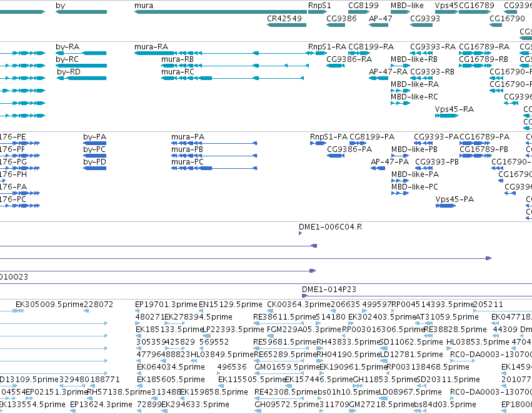The image size is (532, 414).
Task: Click the by-PA protein label
Action: [x=94, y=137]
